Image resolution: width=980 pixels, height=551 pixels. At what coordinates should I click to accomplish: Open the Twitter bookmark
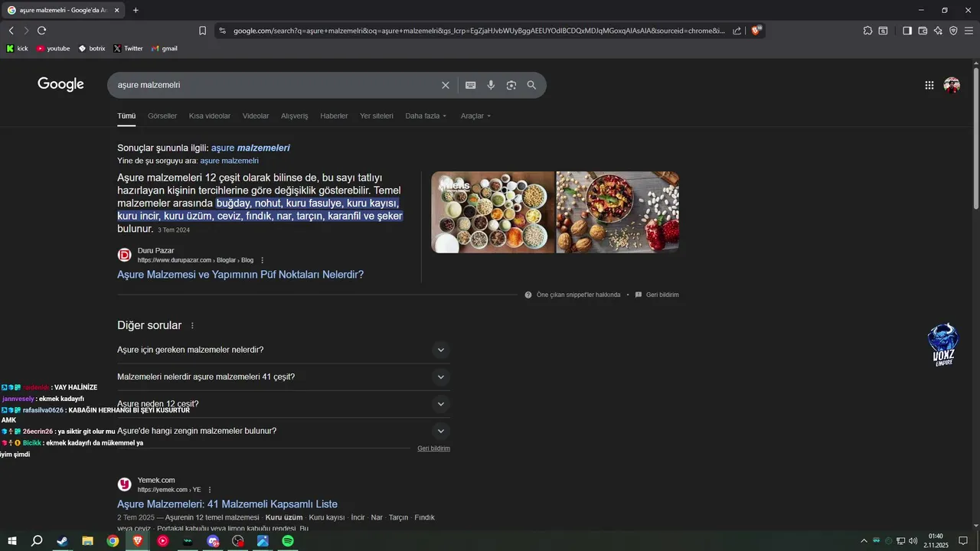pos(128,48)
